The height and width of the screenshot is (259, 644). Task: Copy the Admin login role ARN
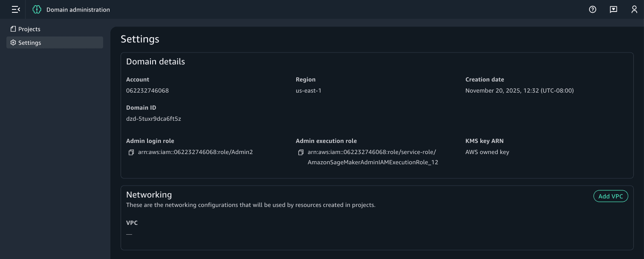[131, 152]
